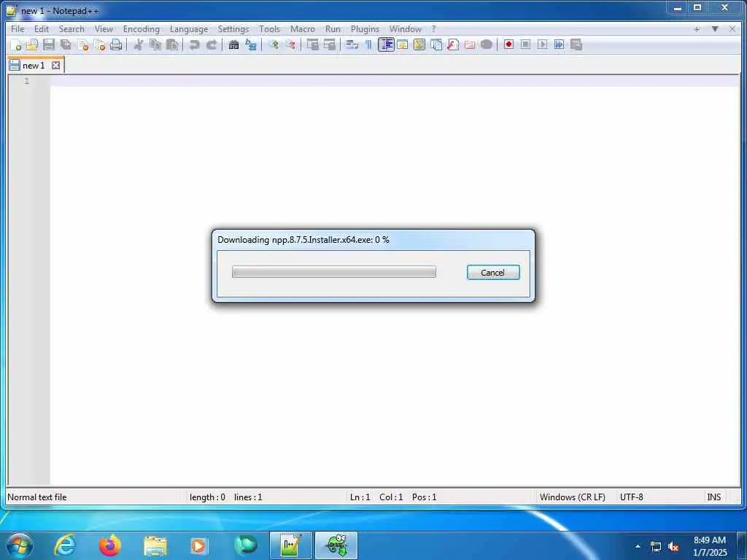Open the Macro menu

coord(303,29)
